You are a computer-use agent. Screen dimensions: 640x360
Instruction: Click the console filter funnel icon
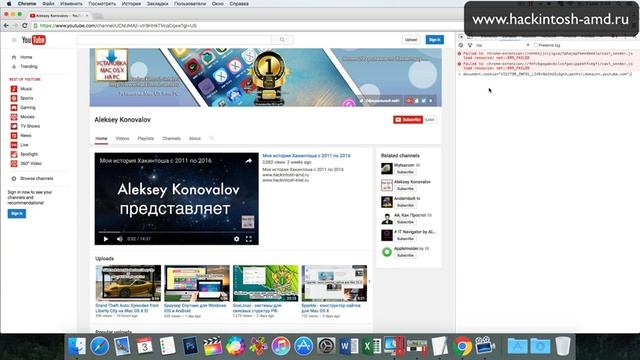[x=470, y=45]
